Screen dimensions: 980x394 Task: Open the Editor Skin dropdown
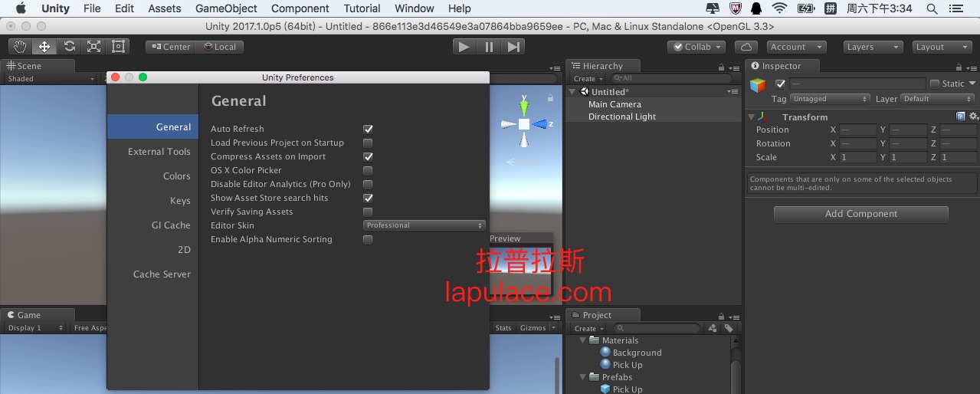pyautogui.click(x=424, y=225)
